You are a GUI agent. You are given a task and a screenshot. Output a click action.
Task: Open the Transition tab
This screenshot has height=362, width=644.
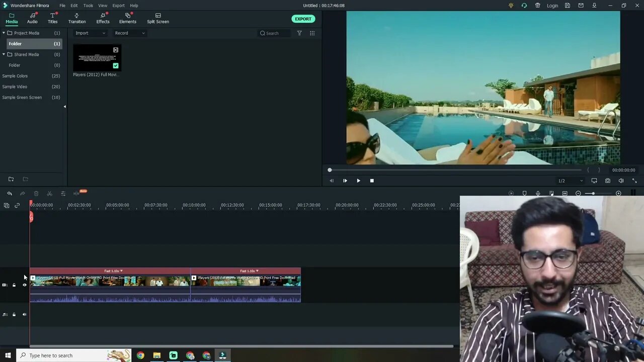[77, 19]
